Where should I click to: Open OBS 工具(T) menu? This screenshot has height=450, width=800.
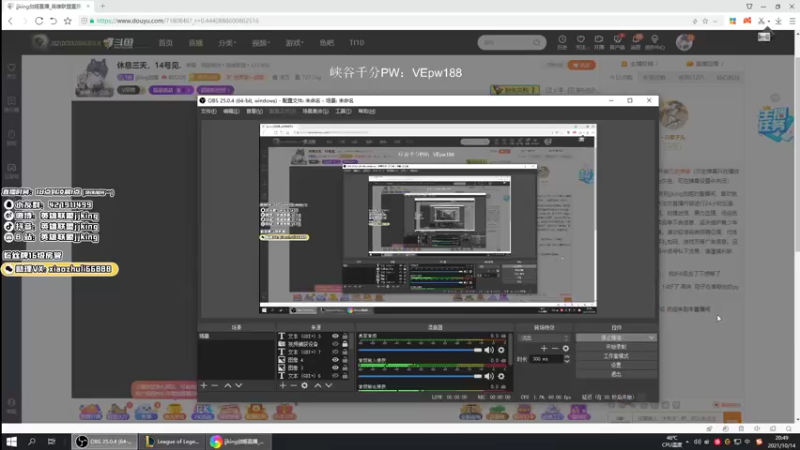(x=343, y=111)
